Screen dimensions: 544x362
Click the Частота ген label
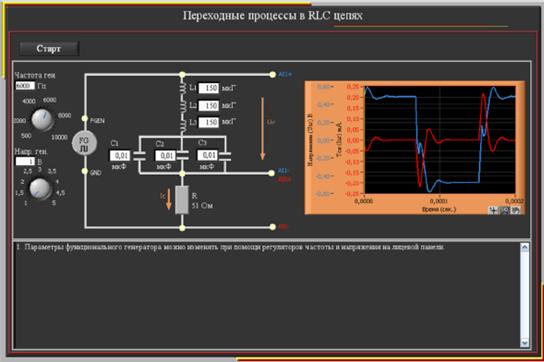pyautogui.click(x=35, y=75)
